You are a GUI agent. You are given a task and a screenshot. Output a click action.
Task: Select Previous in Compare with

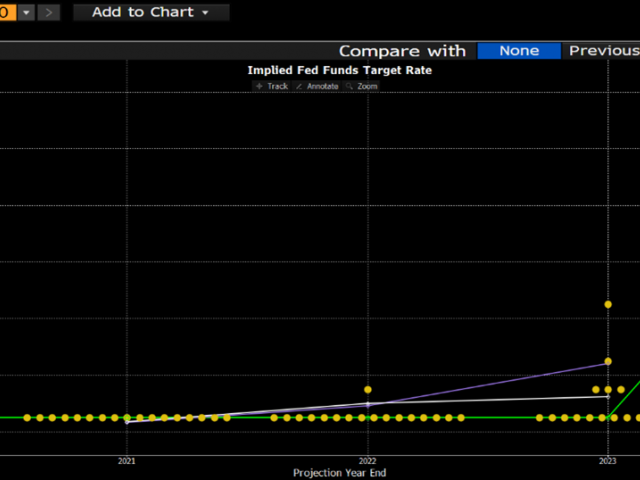pyautogui.click(x=603, y=51)
